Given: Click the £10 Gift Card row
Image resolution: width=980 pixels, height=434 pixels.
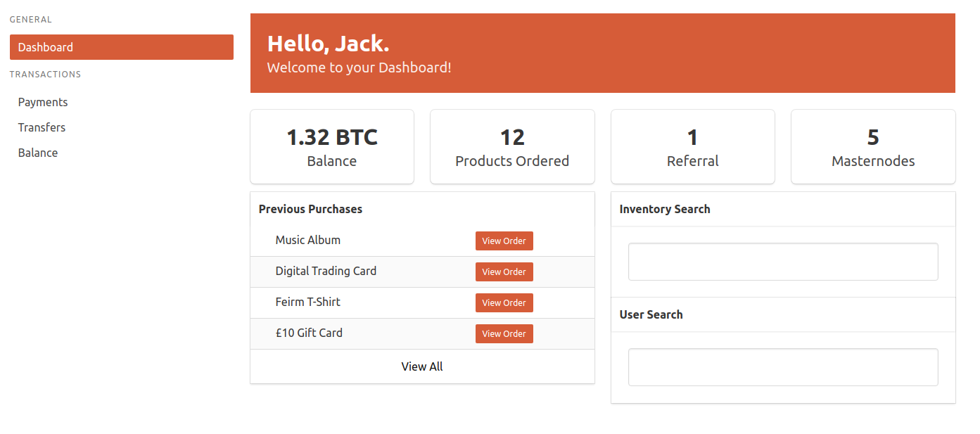Looking at the screenshot, I should (309, 333).
